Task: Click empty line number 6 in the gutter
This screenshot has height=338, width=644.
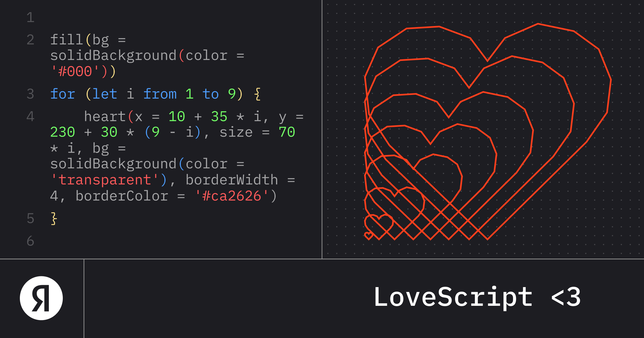Action: 31,241
